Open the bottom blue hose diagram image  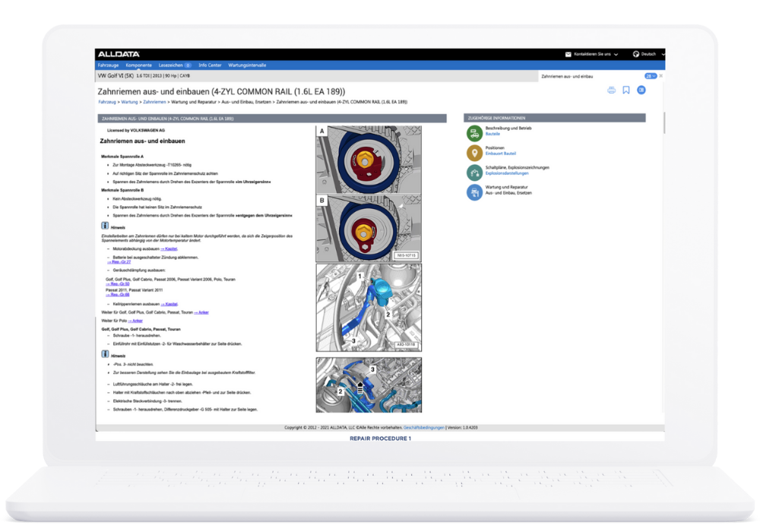(x=369, y=385)
